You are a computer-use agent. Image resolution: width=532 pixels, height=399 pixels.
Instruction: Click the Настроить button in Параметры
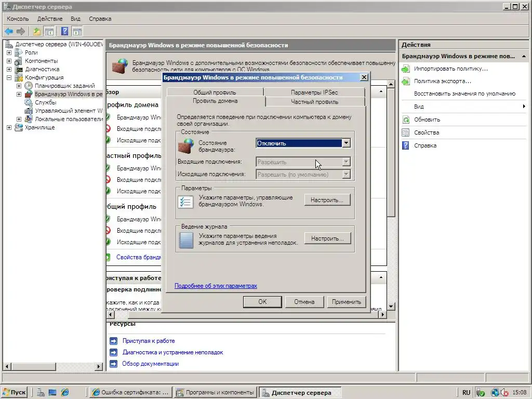[327, 200]
